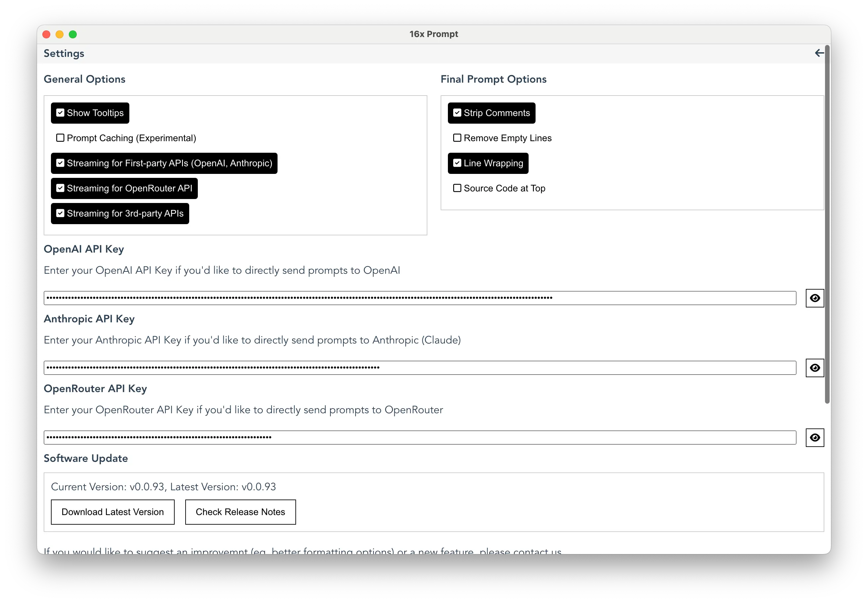Click the green zoom traffic light
This screenshot has width=868, height=603.
pos(73,34)
